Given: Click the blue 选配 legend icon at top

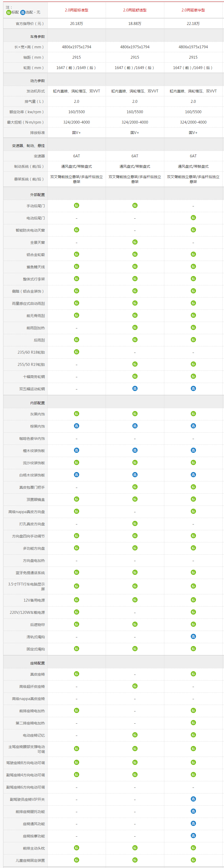Looking at the screenshot, I should pos(23,12).
